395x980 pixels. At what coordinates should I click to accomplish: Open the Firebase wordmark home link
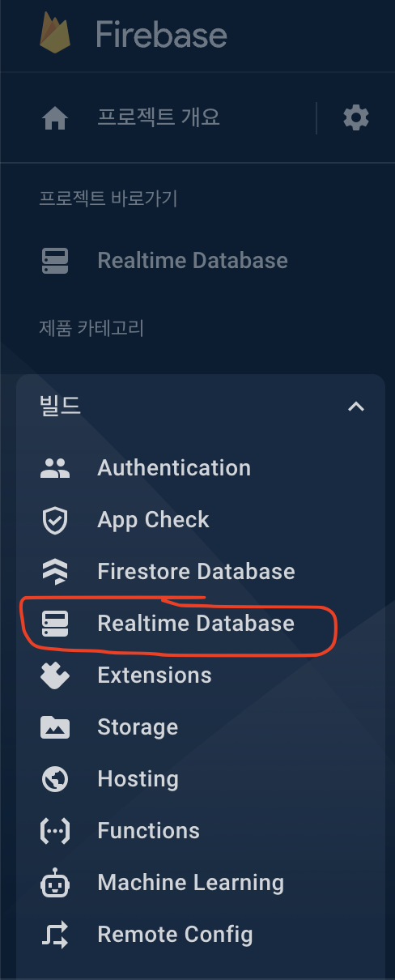[x=161, y=35]
